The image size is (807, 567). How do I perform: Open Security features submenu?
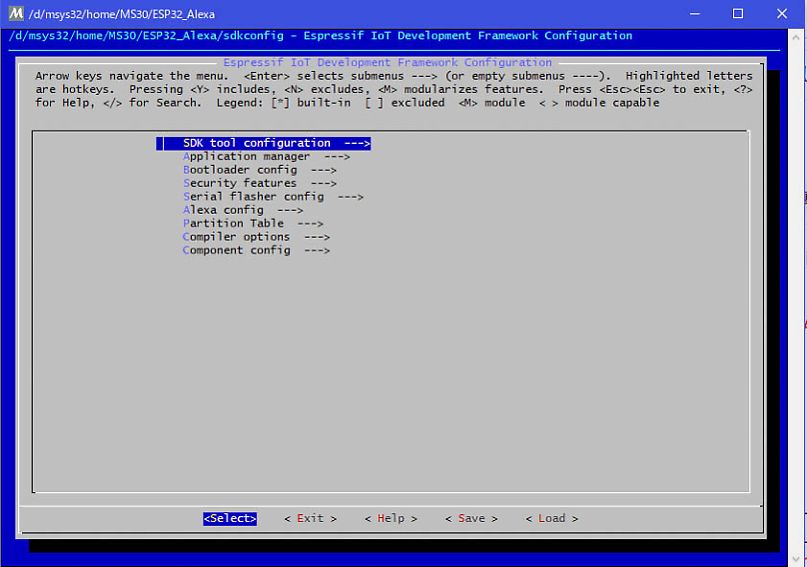point(259,183)
